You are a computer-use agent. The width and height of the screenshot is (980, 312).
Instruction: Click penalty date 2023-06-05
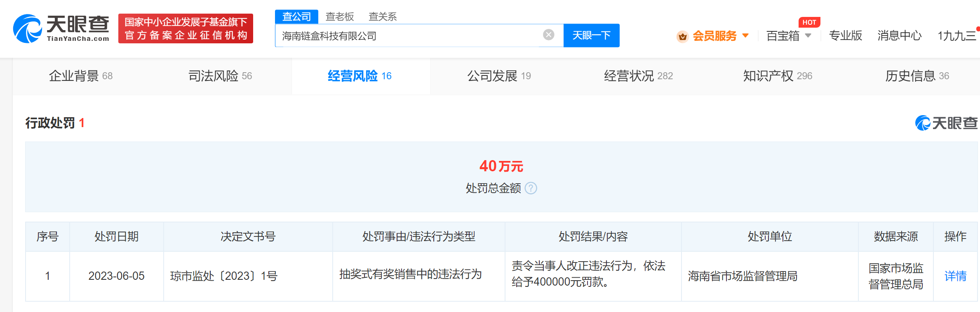coord(116,276)
